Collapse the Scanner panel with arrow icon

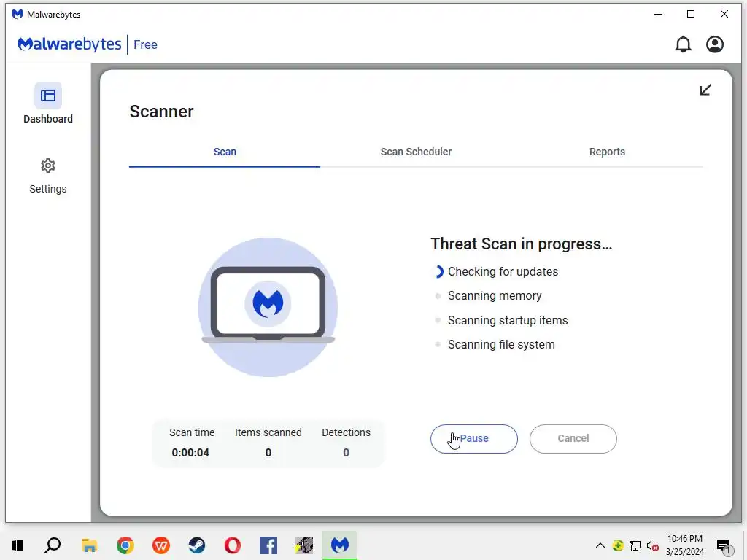(x=705, y=90)
